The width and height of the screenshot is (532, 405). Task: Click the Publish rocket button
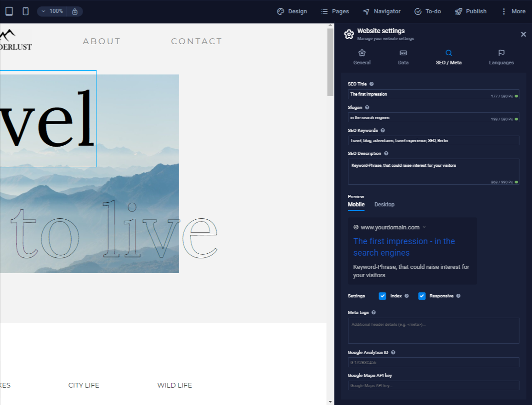pos(470,11)
